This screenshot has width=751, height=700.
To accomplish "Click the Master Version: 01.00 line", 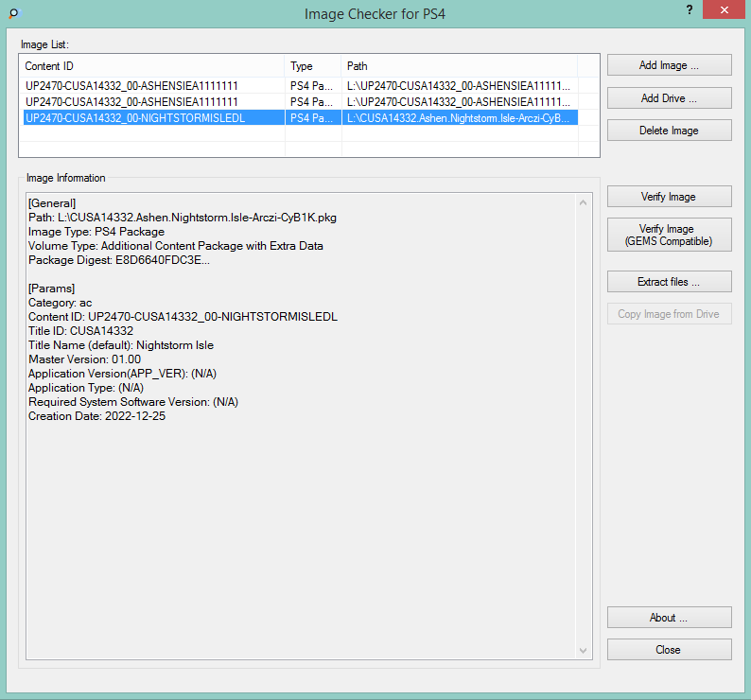I will (x=85, y=359).
